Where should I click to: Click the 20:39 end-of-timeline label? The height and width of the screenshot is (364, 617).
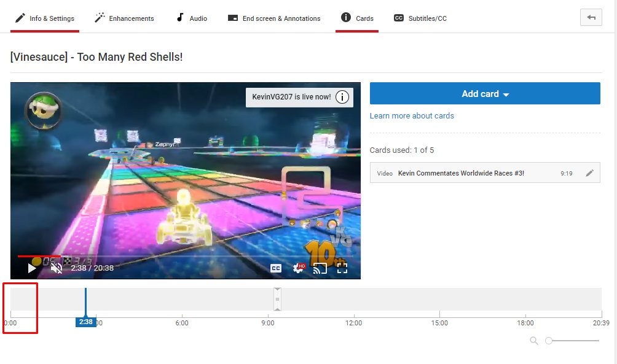pos(601,323)
